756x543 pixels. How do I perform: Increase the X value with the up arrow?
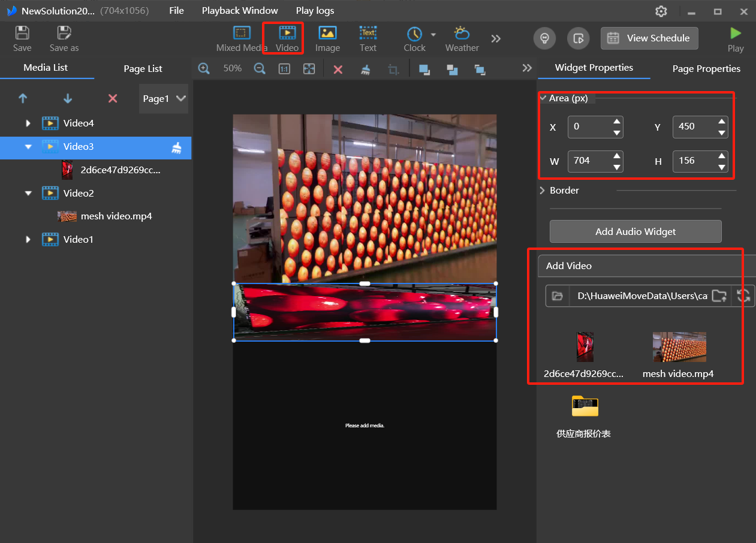[x=617, y=122]
